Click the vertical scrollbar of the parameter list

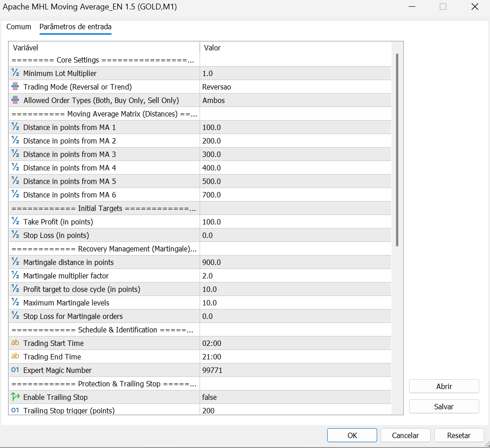tap(397, 149)
